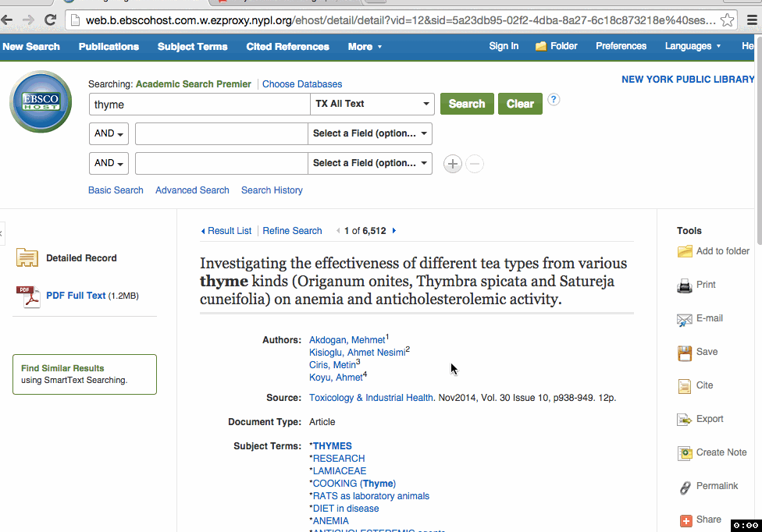Click the thyme search input field
The image size is (762, 532).
click(x=200, y=104)
